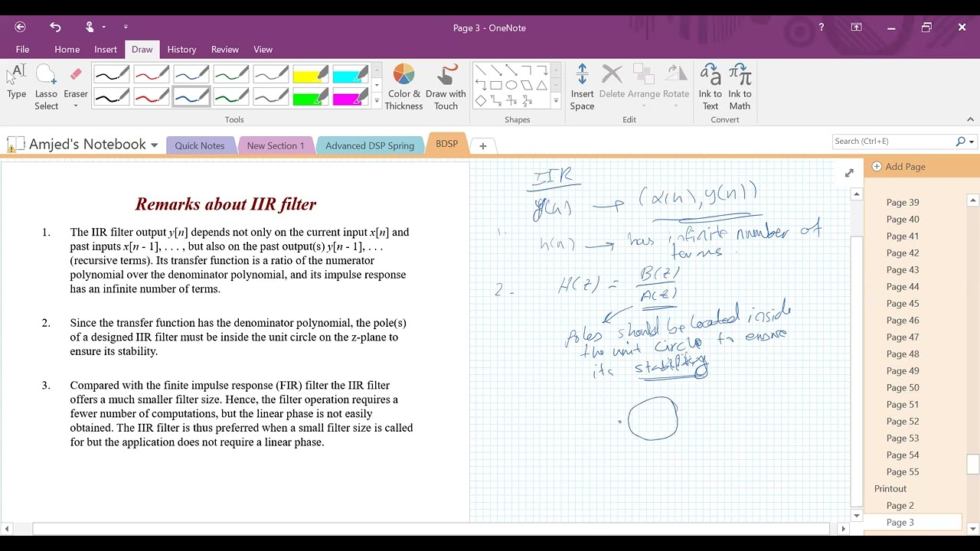980x551 pixels.
Task: Select the parallelogram shape
Action: point(527,85)
